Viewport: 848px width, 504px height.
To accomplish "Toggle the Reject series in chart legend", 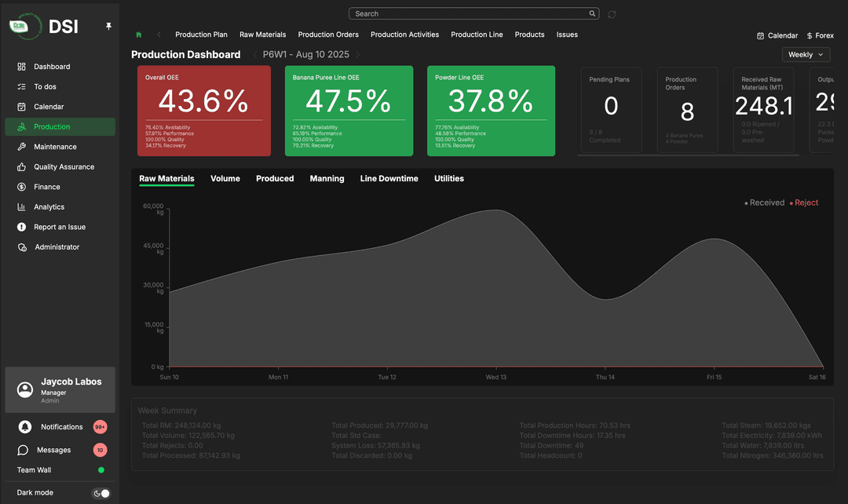I will (x=803, y=203).
